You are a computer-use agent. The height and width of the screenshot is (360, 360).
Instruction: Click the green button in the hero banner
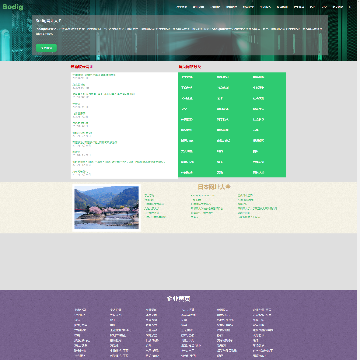[46, 48]
